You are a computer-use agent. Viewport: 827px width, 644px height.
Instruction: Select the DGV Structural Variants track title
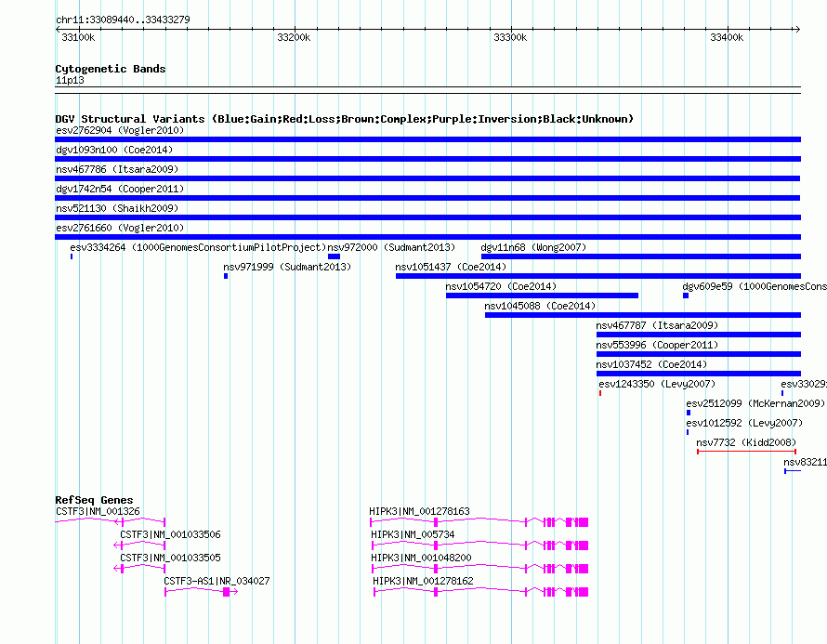tap(345, 119)
